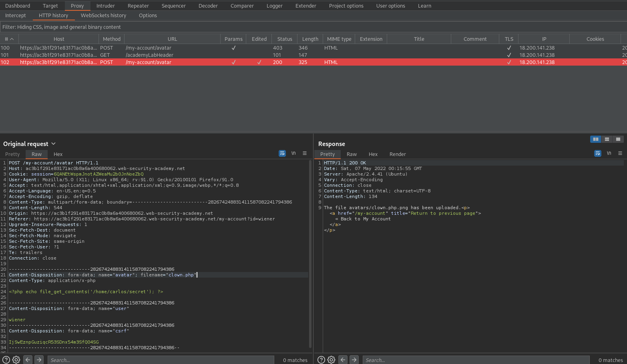
Task: Open the Decoder tab
Action: [208, 6]
